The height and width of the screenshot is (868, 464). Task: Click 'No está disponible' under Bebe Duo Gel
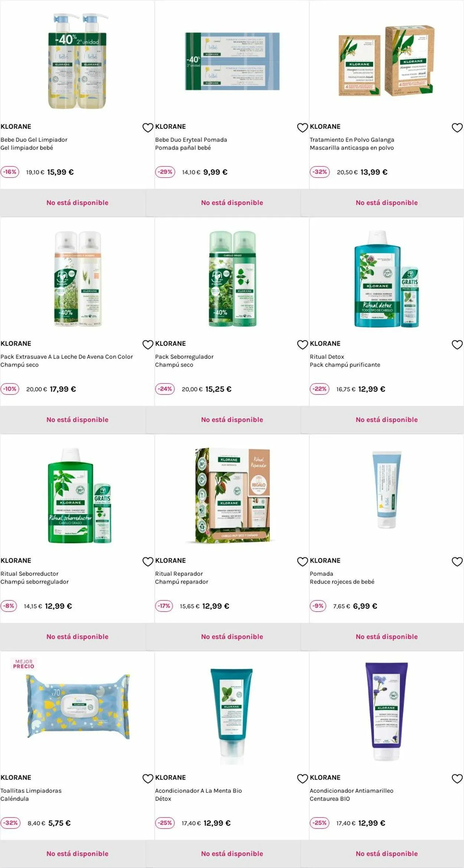pyautogui.click(x=77, y=203)
